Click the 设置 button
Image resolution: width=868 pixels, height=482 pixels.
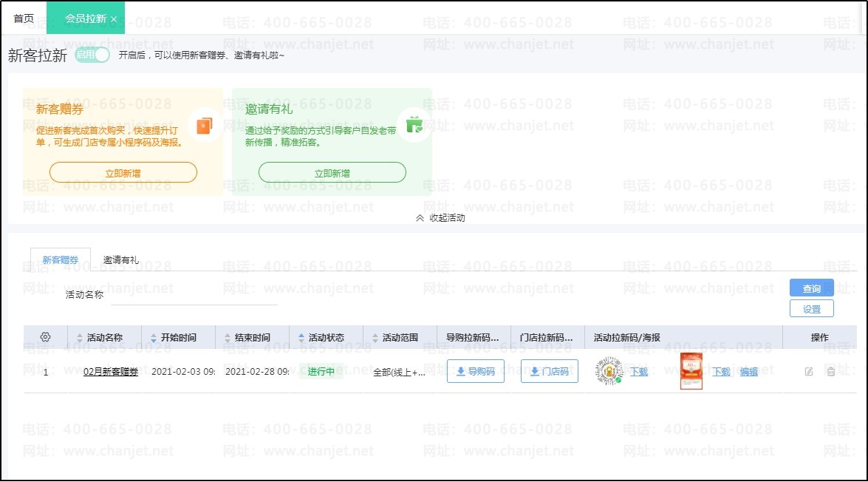coord(812,308)
